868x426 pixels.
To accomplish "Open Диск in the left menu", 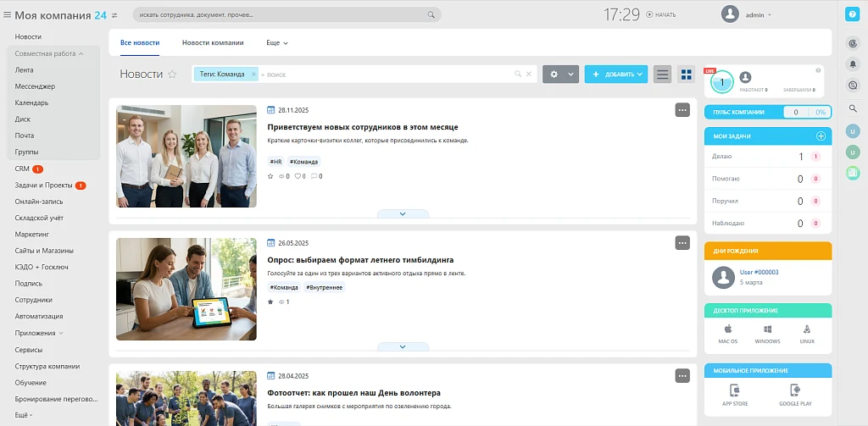I will point(23,119).
